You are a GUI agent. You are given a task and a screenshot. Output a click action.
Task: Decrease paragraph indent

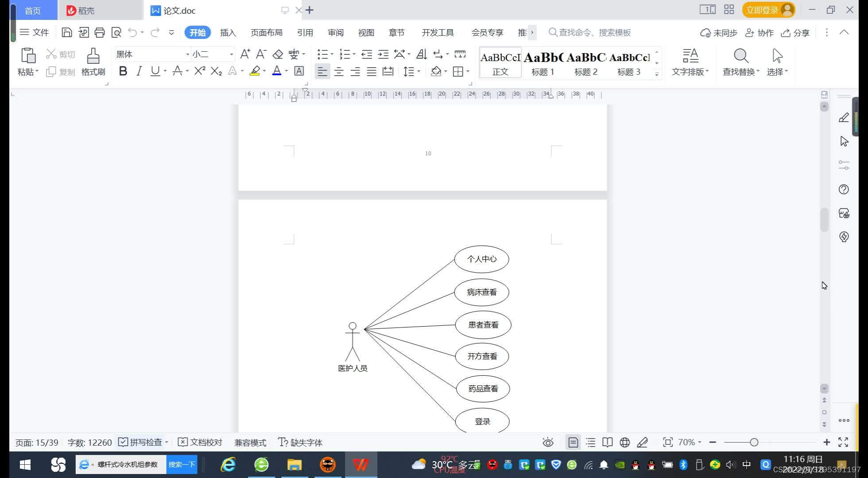click(x=367, y=54)
